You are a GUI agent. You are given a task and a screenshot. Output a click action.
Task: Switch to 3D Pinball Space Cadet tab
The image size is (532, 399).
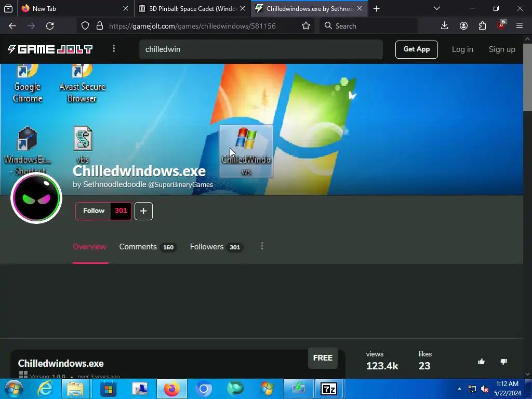(192, 8)
